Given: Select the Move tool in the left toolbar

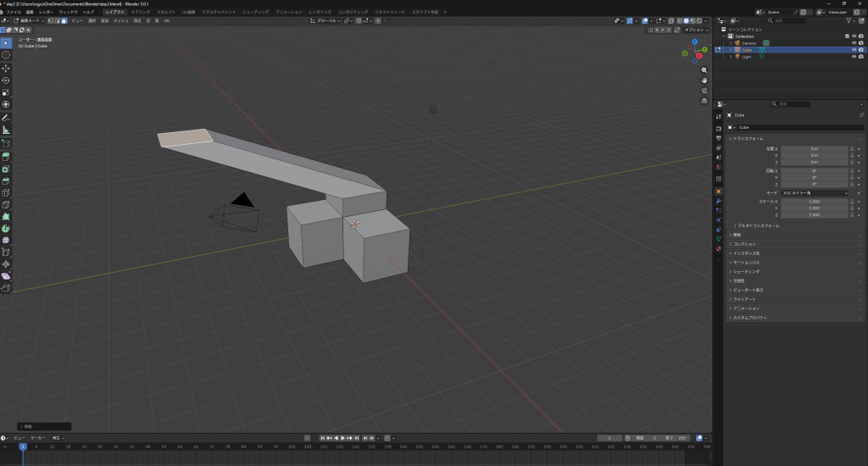Looking at the screenshot, I should [6, 68].
